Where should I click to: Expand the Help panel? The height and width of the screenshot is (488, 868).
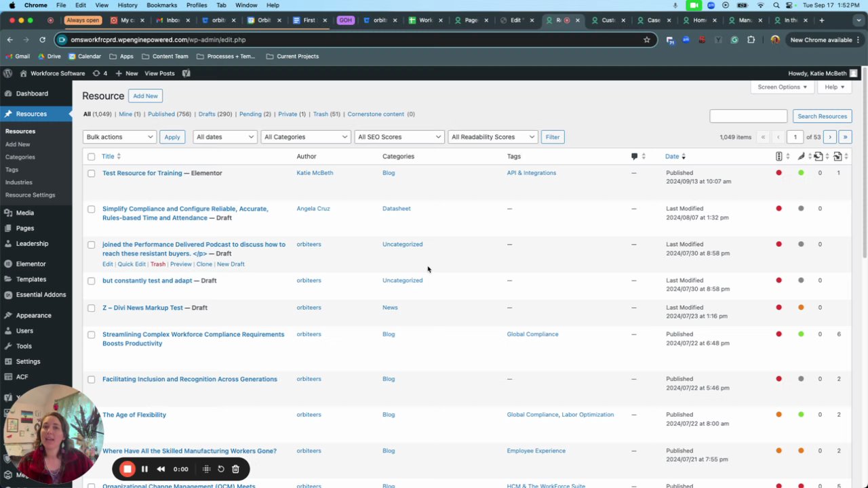pos(834,87)
